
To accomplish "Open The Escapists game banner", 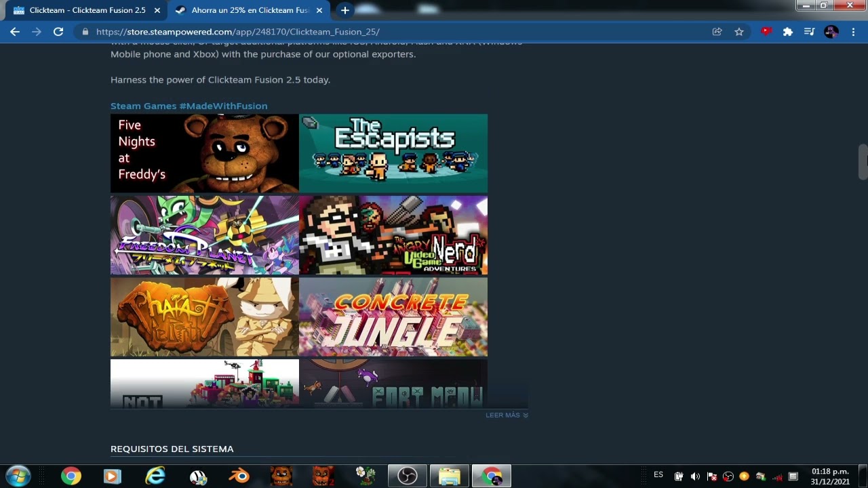I will click(393, 153).
